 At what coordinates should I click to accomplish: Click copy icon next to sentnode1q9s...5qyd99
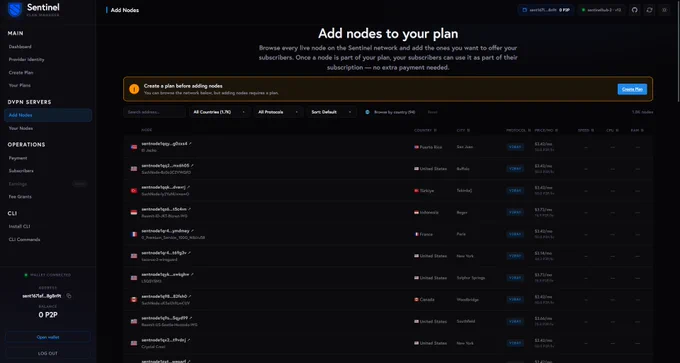coord(191,317)
